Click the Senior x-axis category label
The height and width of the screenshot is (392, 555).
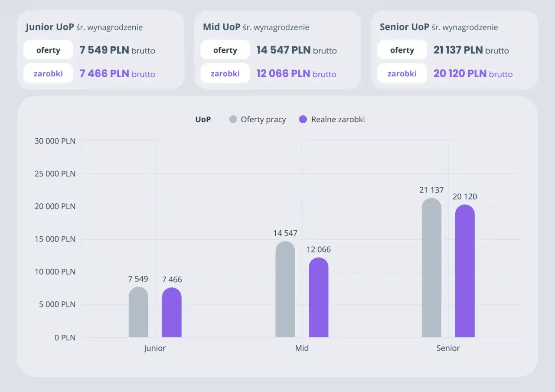[x=448, y=348]
